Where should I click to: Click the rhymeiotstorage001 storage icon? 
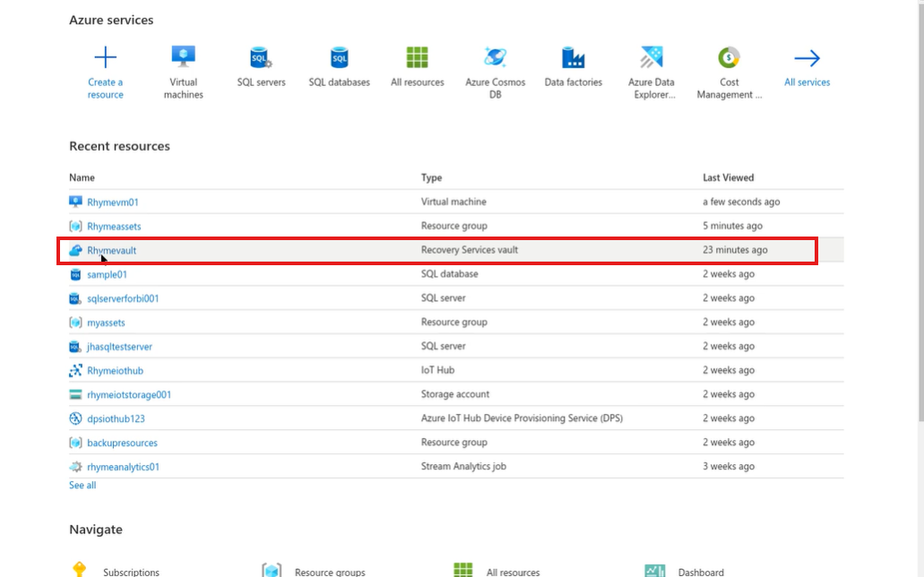click(75, 395)
